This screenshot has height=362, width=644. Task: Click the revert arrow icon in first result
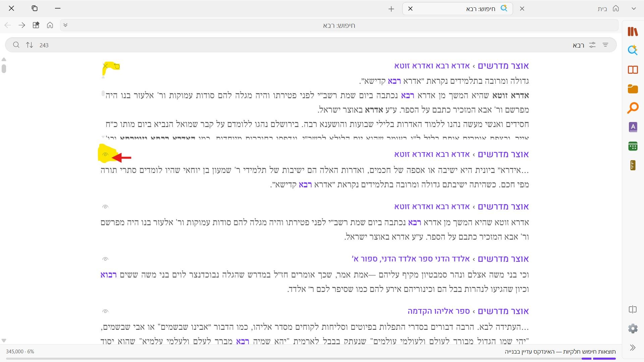(117, 66)
